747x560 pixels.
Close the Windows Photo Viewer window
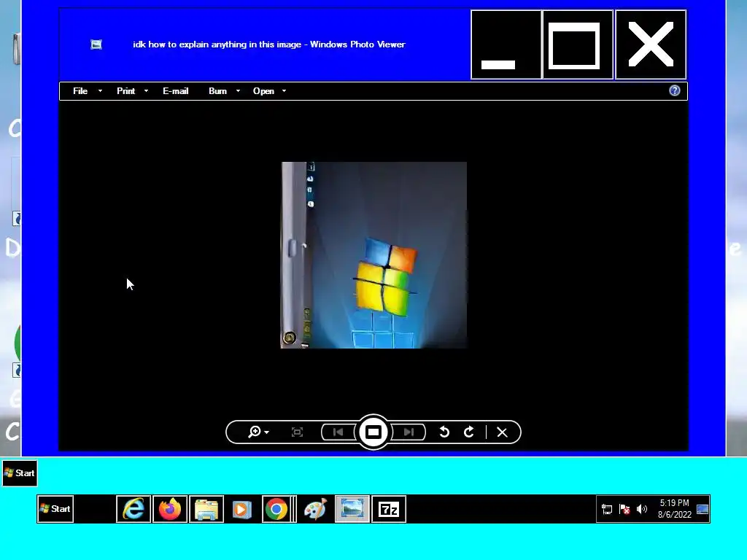651,44
